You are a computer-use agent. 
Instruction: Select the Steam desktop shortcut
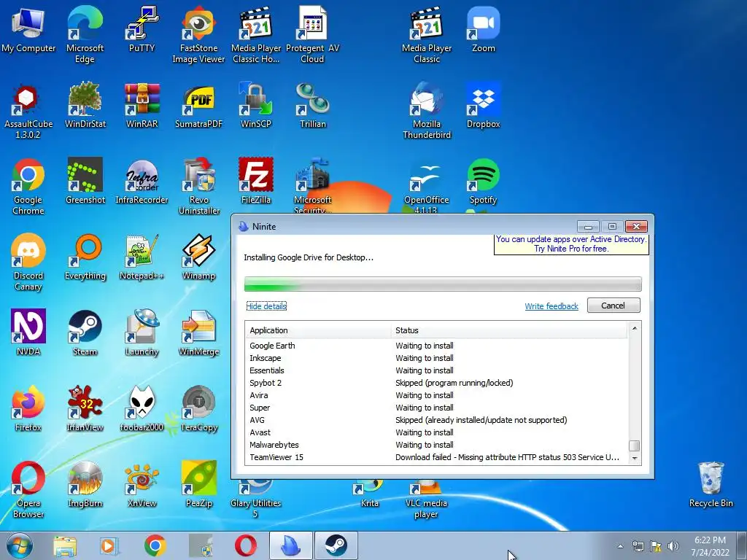tap(85, 332)
